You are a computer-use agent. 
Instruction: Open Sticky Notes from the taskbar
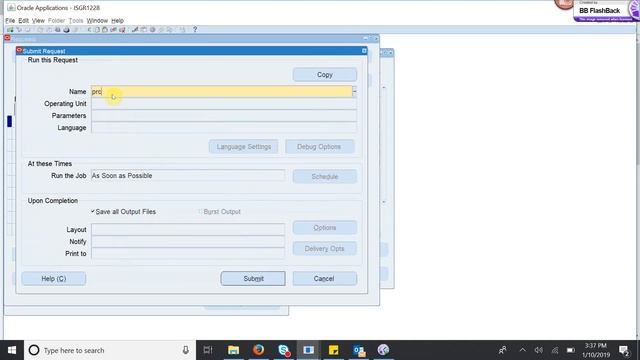(333, 350)
